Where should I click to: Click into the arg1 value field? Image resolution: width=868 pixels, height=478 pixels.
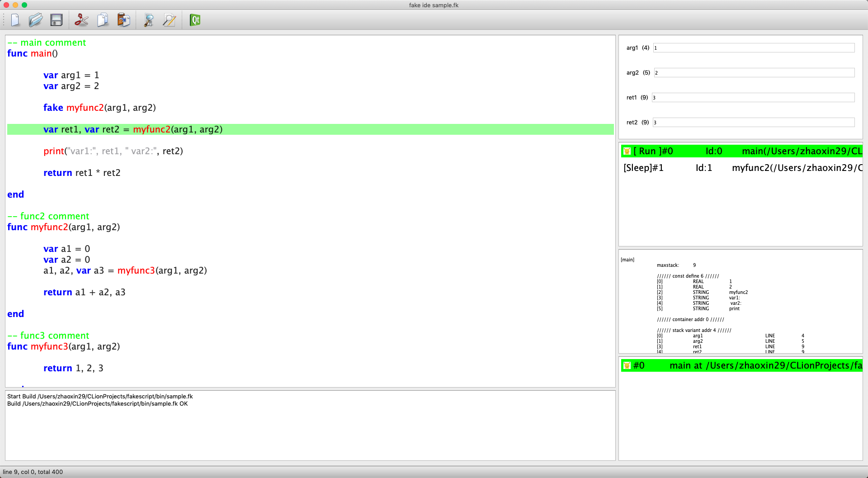tap(753, 48)
